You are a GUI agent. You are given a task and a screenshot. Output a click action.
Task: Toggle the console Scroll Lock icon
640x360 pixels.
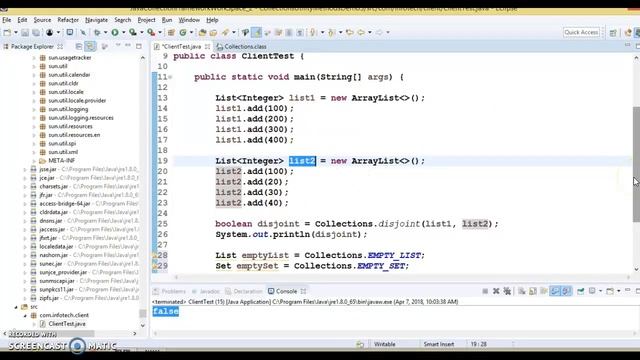[533, 291]
